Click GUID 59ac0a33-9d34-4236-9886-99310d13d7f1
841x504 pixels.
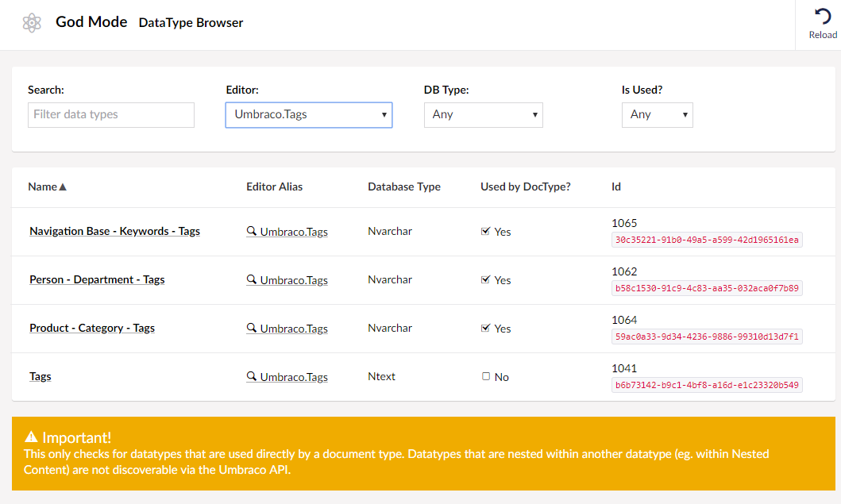pos(707,337)
